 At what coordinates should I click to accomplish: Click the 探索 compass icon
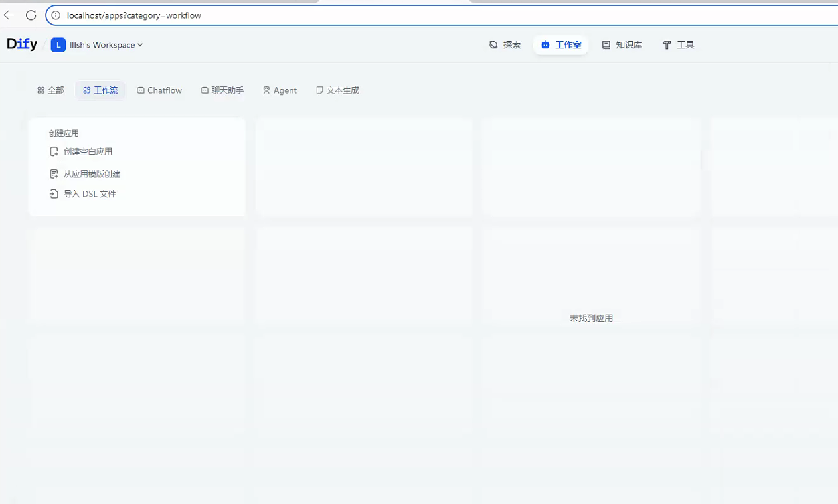(493, 45)
